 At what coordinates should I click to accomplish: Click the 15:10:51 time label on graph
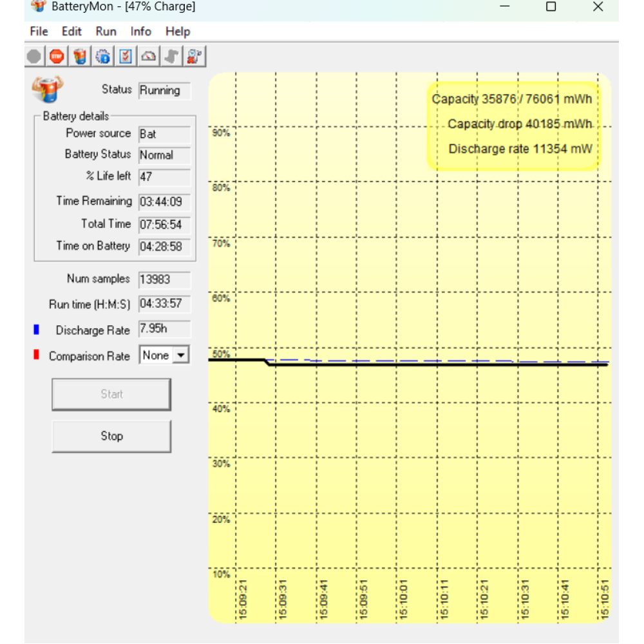tap(605, 599)
